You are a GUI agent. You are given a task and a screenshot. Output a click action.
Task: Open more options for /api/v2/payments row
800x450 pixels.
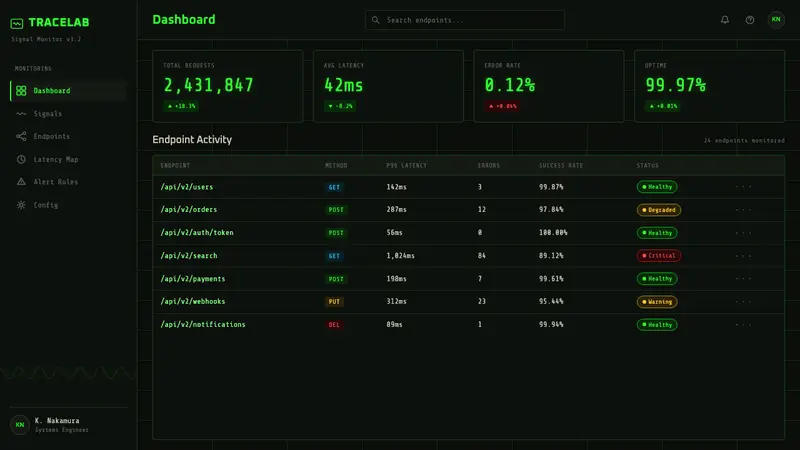(x=743, y=279)
